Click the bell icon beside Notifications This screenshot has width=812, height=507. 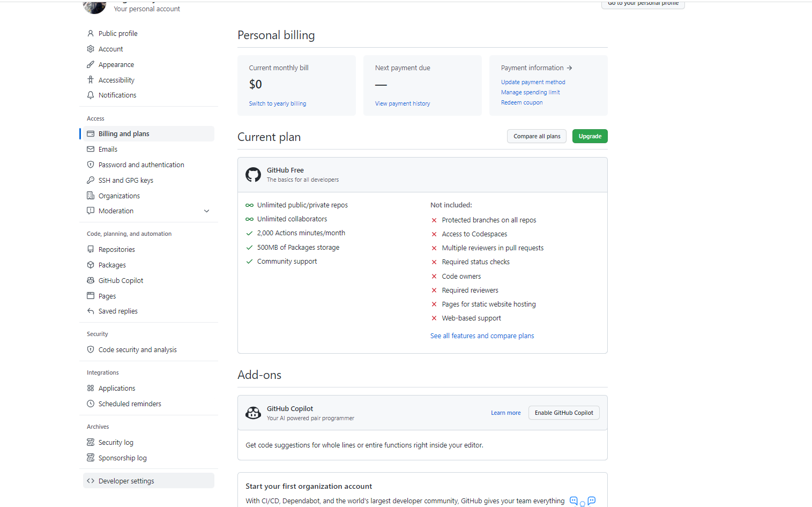pos(91,95)
